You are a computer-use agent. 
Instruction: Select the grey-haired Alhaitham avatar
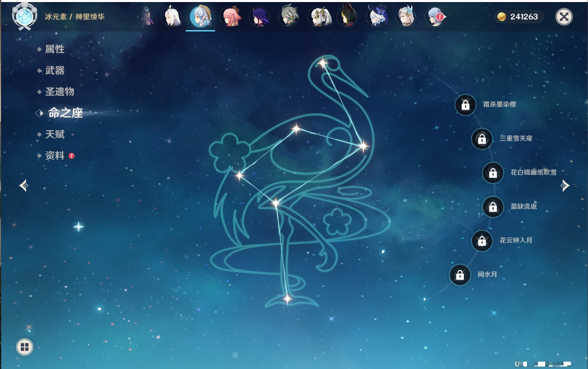[289, 17]
